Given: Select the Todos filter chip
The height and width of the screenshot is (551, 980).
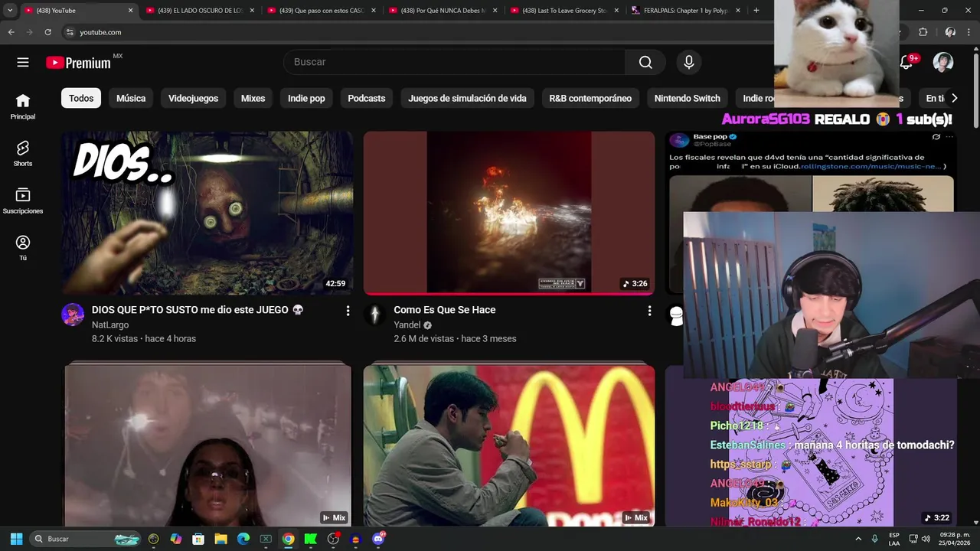Looking at the screenshot, I should click(81, 98).
